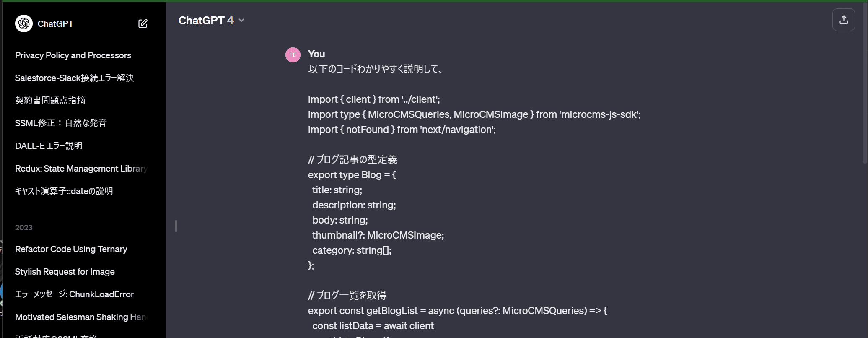Screen dimensions: 868x338
Task: Click the conversation vertical scrollbar
Action: click(x=865, y=84)
